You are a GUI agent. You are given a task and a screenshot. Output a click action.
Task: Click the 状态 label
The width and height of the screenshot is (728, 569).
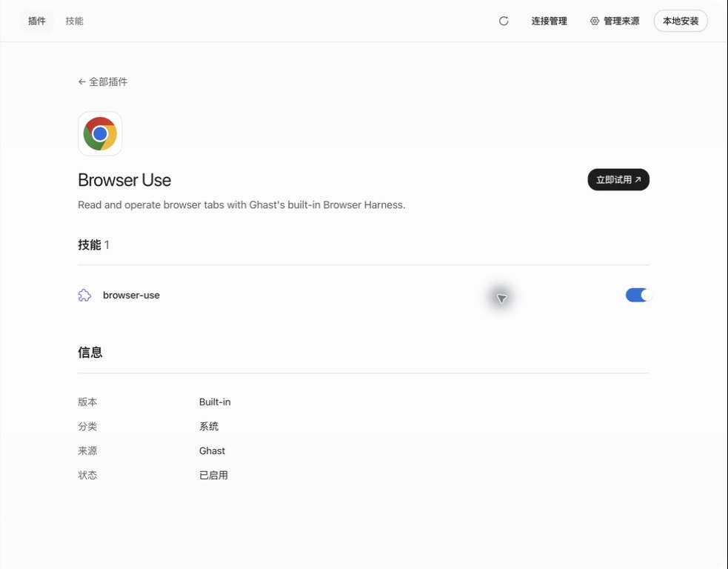tap(87, 475)
